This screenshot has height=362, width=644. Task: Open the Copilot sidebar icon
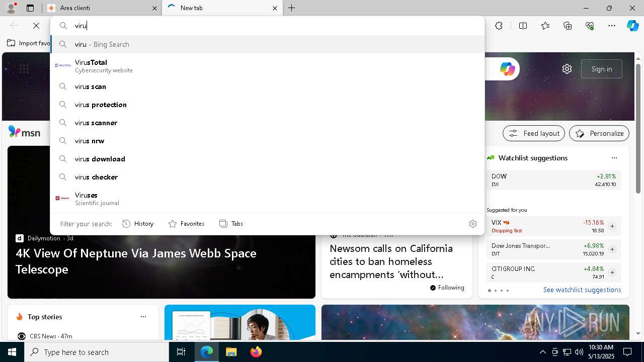(x=632, y=26)
